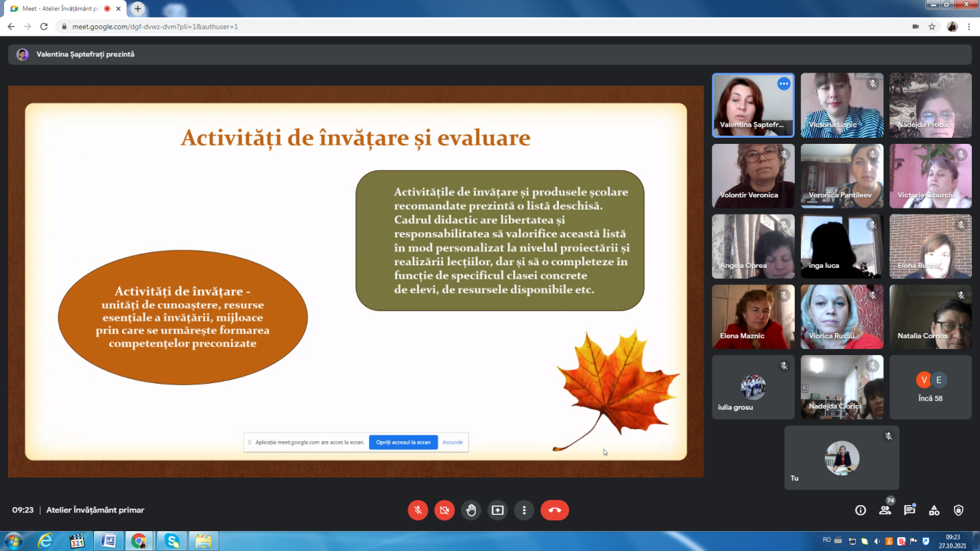Click Opriți accesul la ecran button

403,442
